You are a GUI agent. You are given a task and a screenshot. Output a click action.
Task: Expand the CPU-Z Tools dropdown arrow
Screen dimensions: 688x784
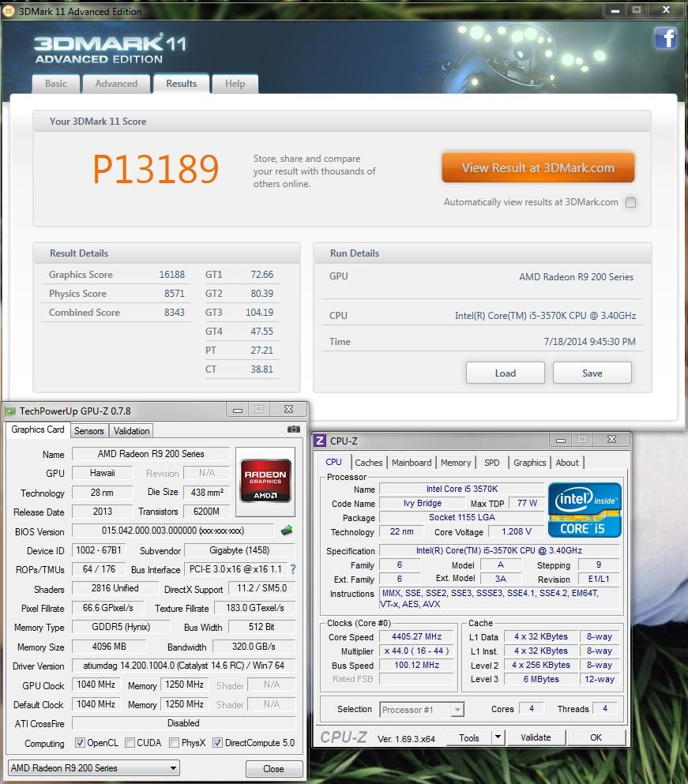click(x=498, y=737)
